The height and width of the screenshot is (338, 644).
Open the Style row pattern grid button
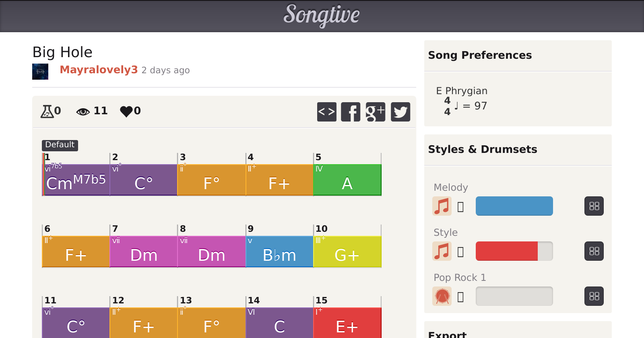pyautogui.click(x=594, y=251)
